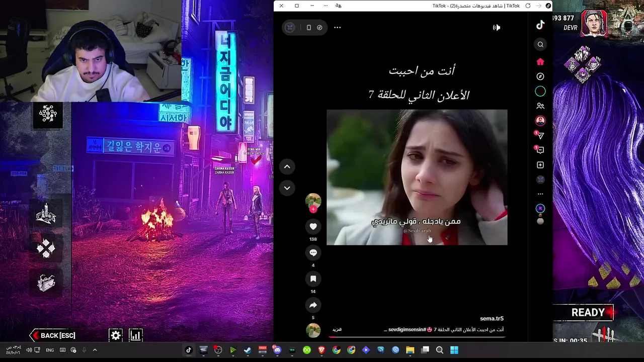The height and width of the screenshot is (362, 644).
Task: Go to previous video with up chevron
Action: pos(287,166)
